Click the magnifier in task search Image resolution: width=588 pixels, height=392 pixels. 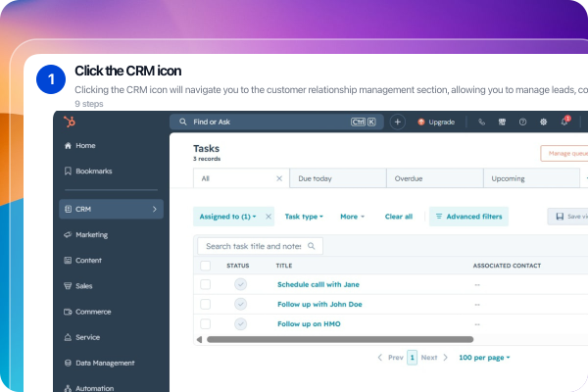tap(312, 246)
